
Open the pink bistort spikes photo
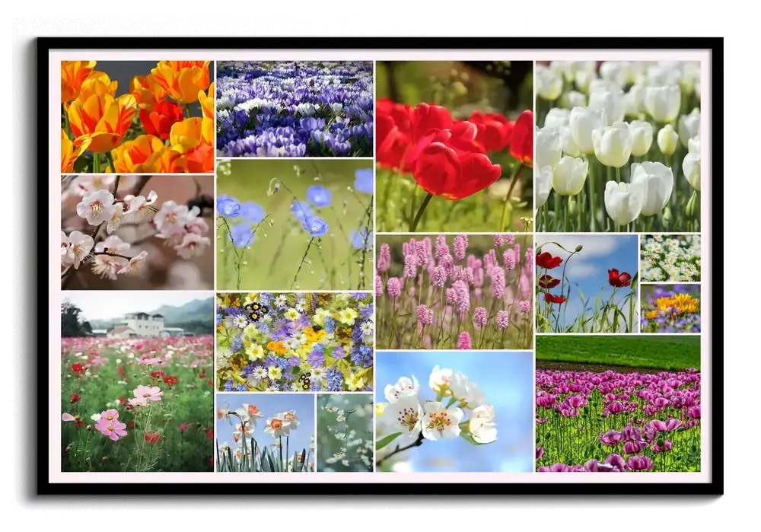point(454,291)
